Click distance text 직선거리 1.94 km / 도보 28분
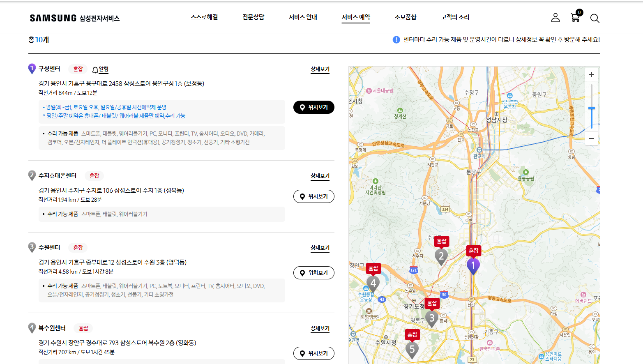The image size is (643, 364). pos(70,200)
